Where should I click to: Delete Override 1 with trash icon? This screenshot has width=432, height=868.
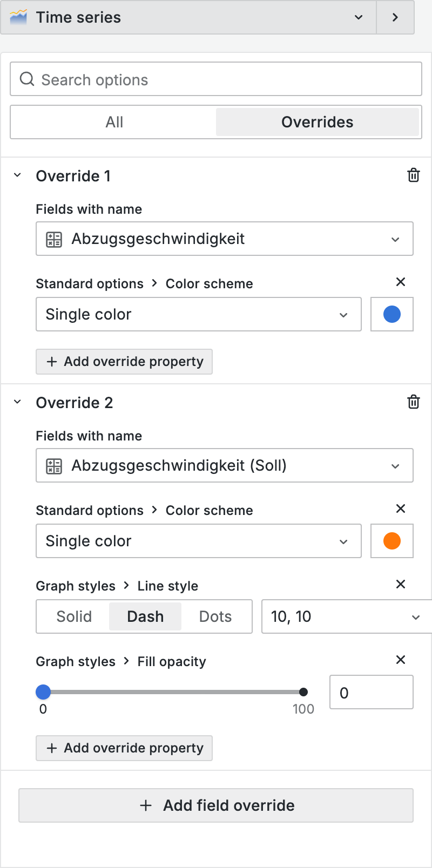point(413,175)
